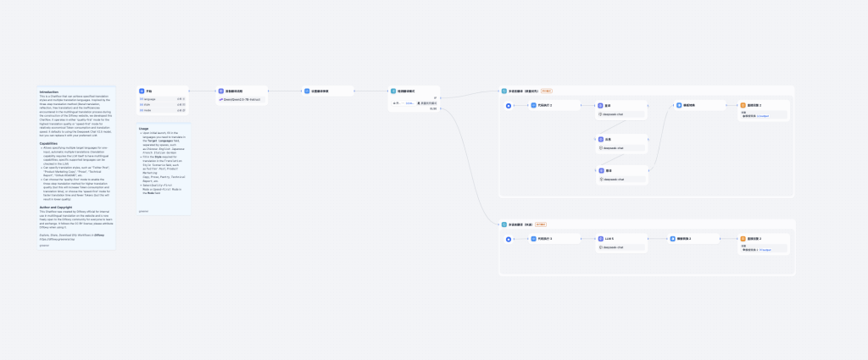Click the Start node's blue home icon

click(x=142, y=91)
